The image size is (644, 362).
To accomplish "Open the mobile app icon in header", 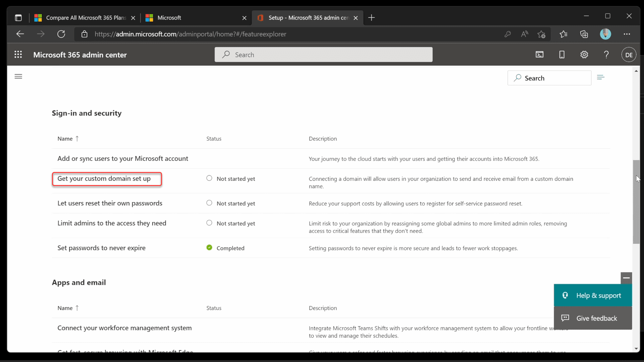I will click(x=562, y=54).
